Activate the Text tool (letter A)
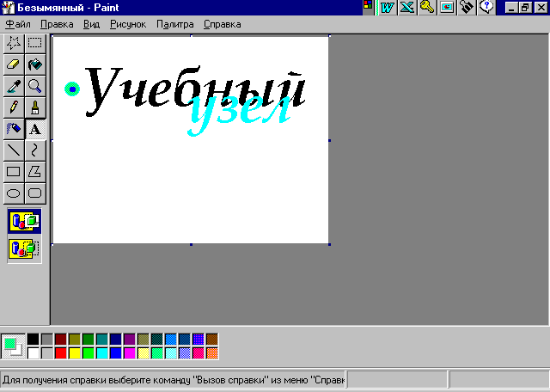The image size is (550, 392). click(35, 129)
